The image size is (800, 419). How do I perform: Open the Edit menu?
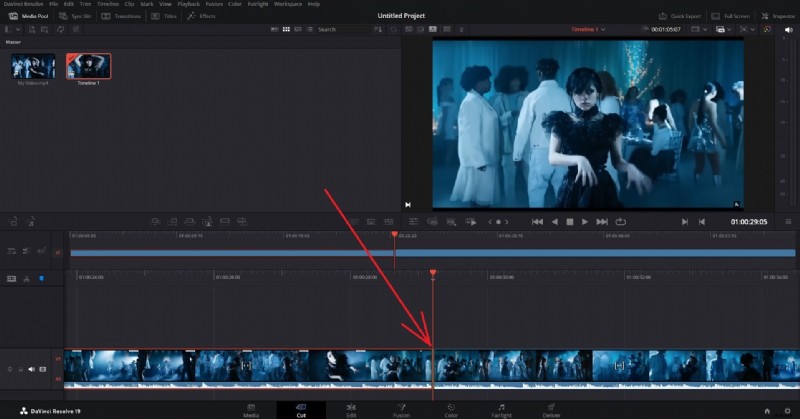point(69,4)
